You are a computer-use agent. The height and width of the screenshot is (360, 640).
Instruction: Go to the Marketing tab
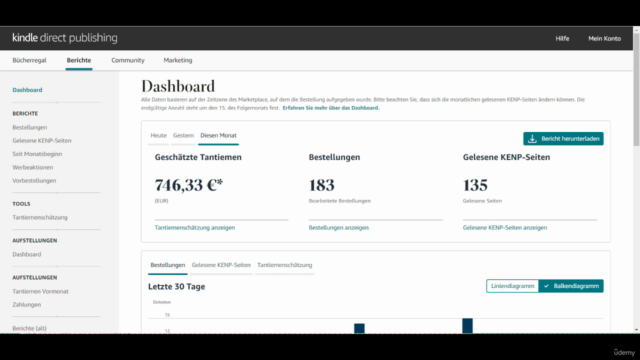point(178,60)
